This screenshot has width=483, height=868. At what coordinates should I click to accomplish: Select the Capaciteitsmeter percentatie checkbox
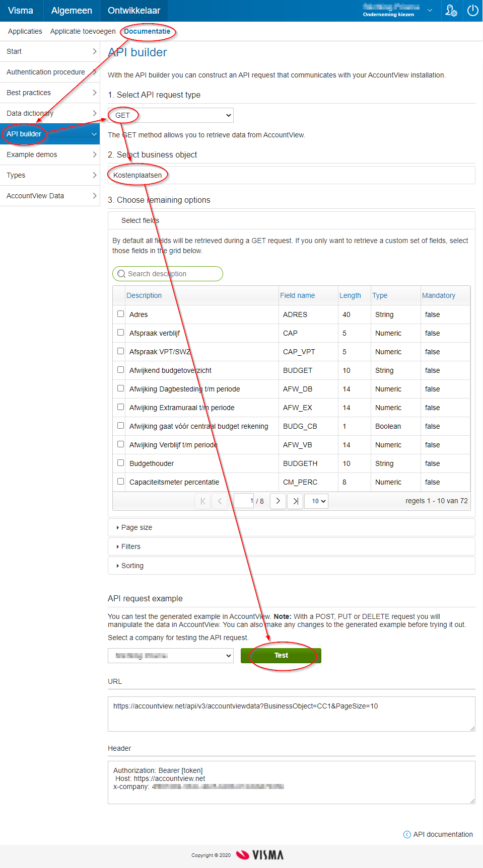pyautogui.click(x=121, y=482)
